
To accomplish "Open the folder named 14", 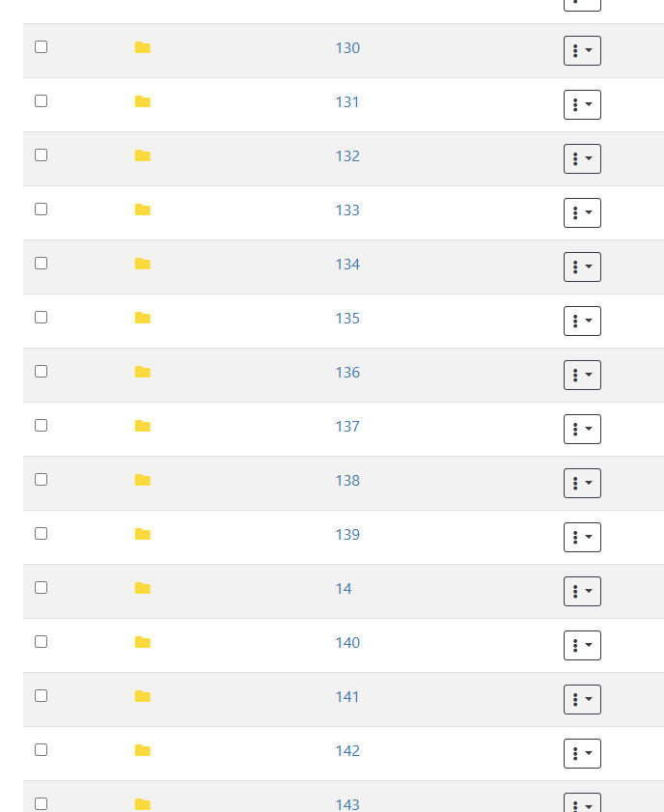I will pos(344,589).
